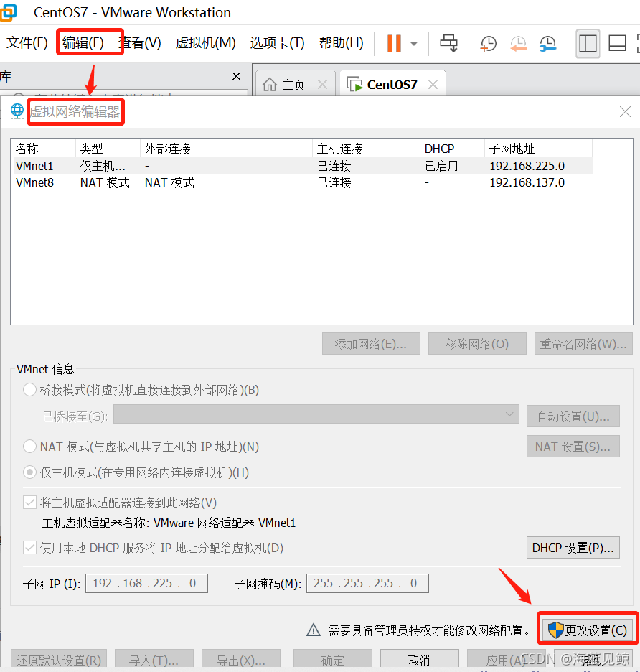
Task: Click the globe icon of network editor
Action: [x=17, y=111]
